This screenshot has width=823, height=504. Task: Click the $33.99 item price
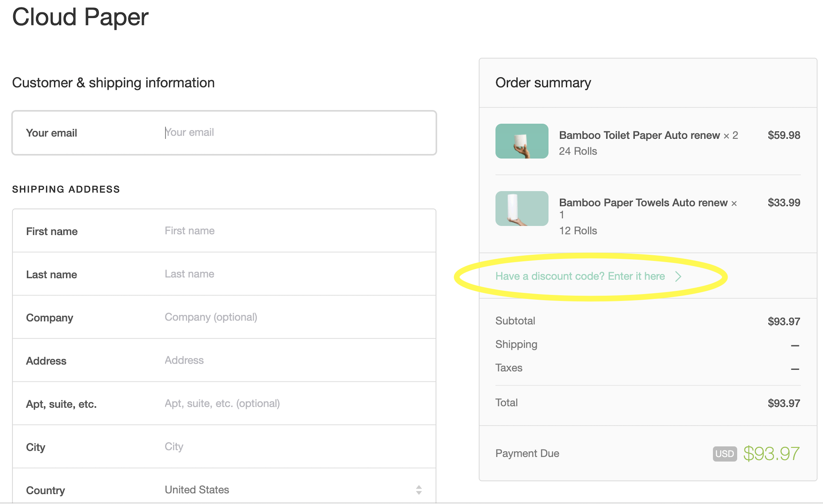tap(784, 203)
